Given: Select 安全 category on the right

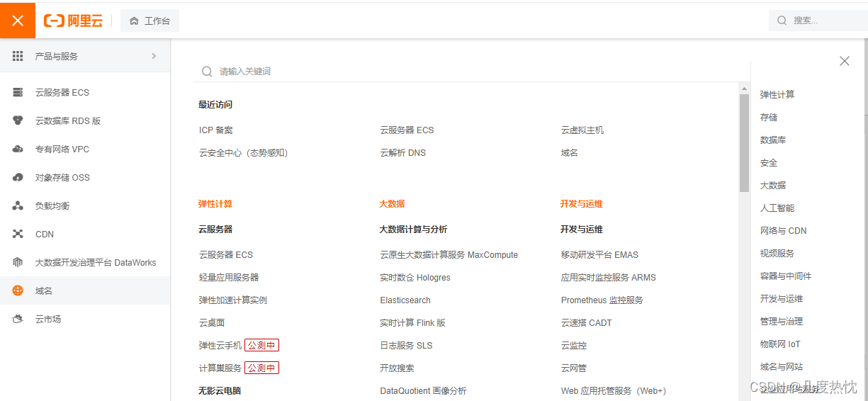Looking at the screenshot, I should click(769, 163).
